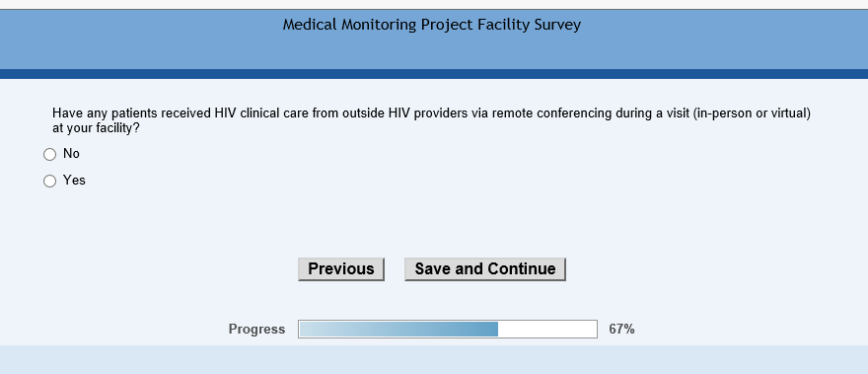Image resolution: width=868 pixels, height=374 pixels.
Task: Select the "Yes" radio button
Action: (50, 182)
